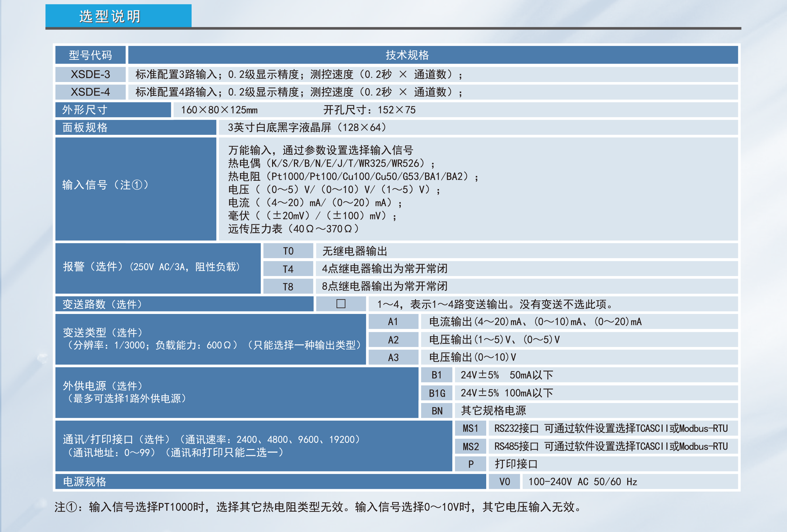Image resolution: width=787 pixels, height=532 pixels.
Task: Select the A3 0~10V output code
Action: pyautogui.click(x=393, y=357)
